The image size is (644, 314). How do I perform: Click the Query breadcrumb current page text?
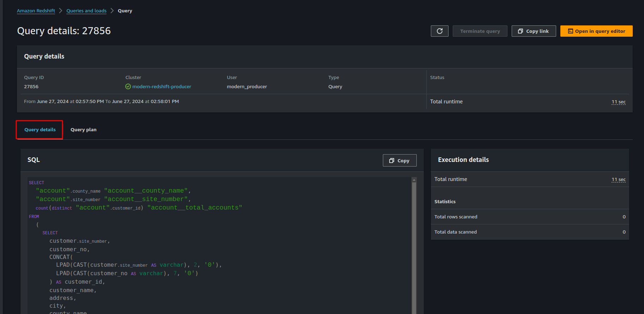(125, 11)
